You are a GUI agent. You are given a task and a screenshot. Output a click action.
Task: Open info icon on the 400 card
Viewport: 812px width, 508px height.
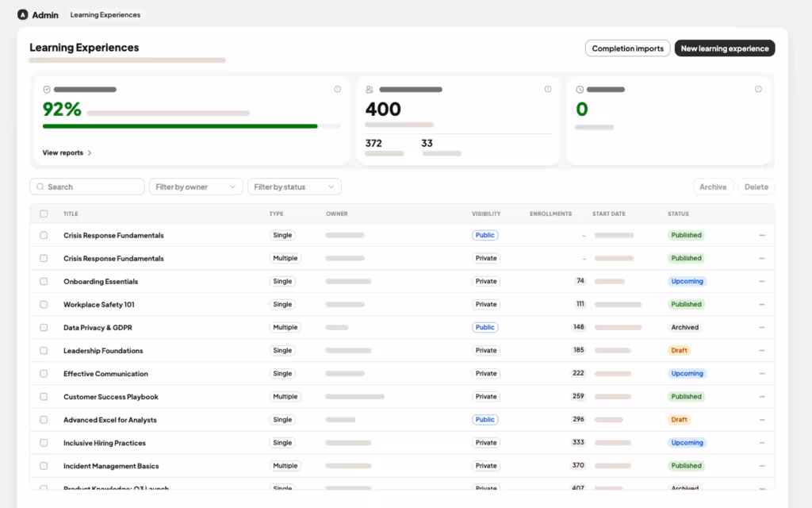point(547,89)
